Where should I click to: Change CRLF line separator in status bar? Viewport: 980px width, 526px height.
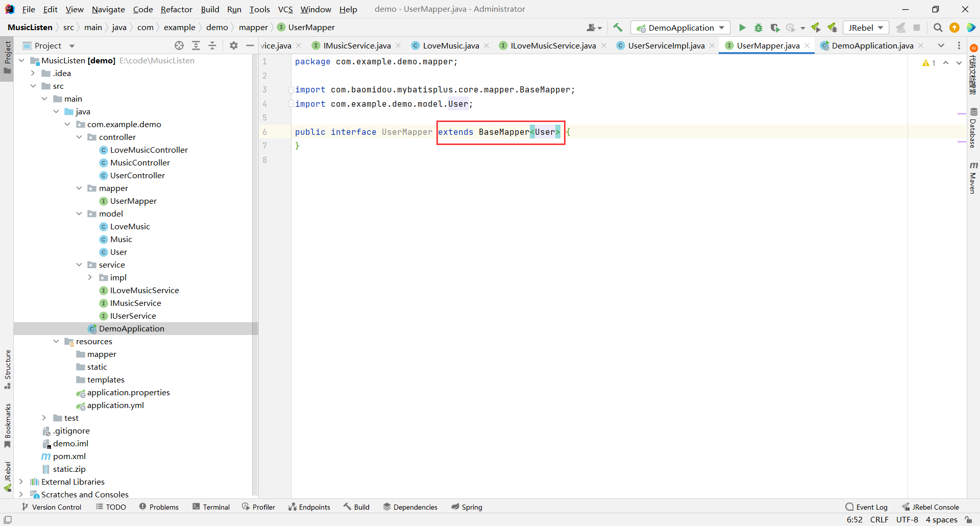pos(879,520)
